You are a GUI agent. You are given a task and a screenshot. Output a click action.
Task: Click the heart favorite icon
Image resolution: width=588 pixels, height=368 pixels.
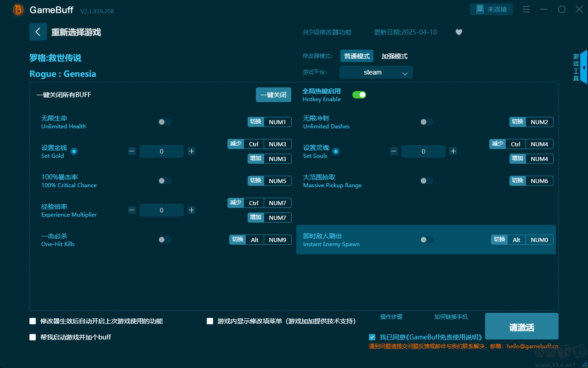click(x=459, y=32)
